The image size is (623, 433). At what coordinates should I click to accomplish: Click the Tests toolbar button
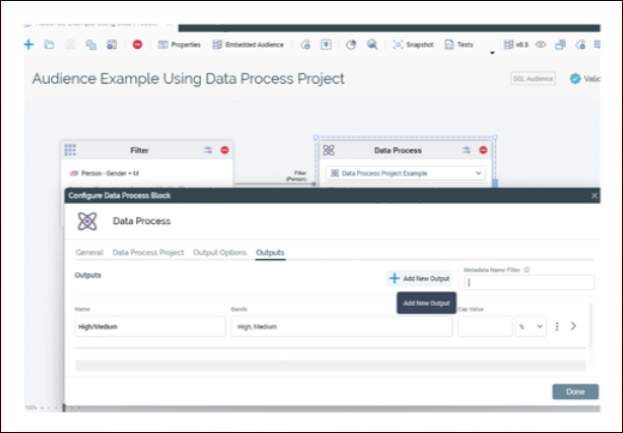pos(458,45)
